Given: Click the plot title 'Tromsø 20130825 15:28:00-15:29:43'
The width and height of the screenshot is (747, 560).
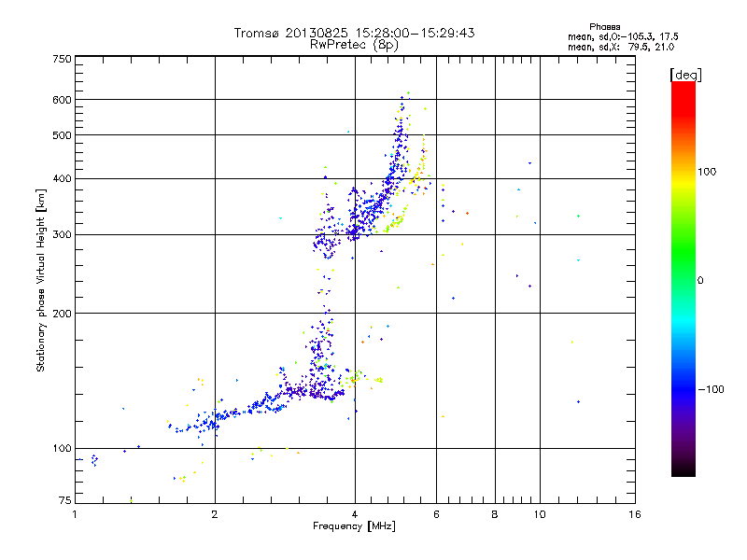Looking at the screenshot, I should (x=354, y=33).
